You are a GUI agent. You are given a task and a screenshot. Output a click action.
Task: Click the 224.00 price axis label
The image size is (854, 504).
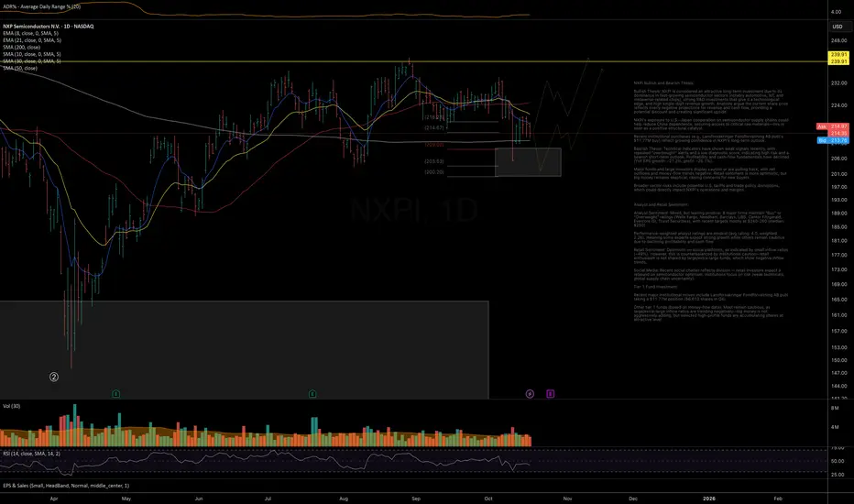(x=838, y=105)
